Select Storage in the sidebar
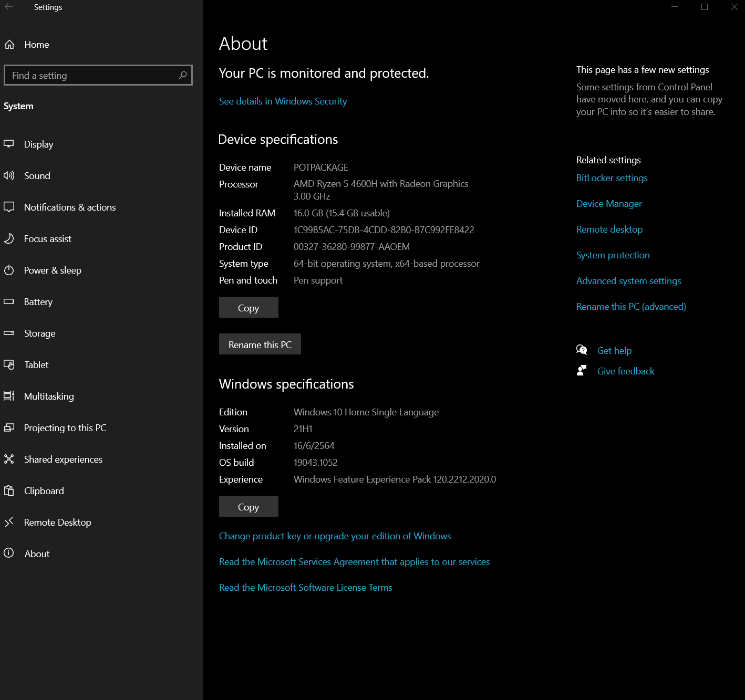The image size is (745, 700). [x=101, y=333]
